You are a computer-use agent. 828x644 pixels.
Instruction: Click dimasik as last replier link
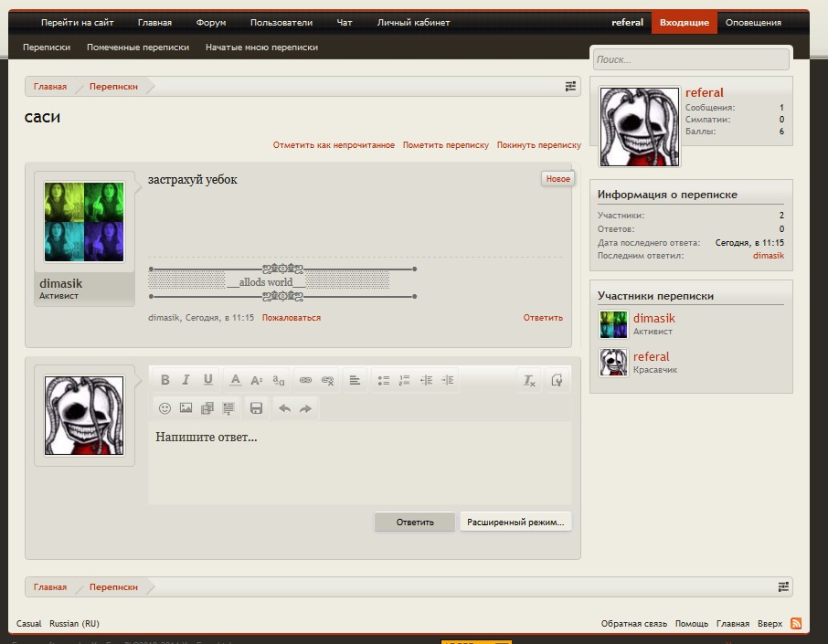769,256
